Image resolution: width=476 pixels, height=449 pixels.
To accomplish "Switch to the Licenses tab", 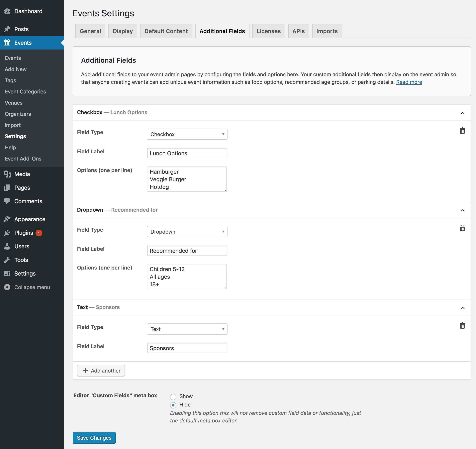I will [x=268, y=31].
